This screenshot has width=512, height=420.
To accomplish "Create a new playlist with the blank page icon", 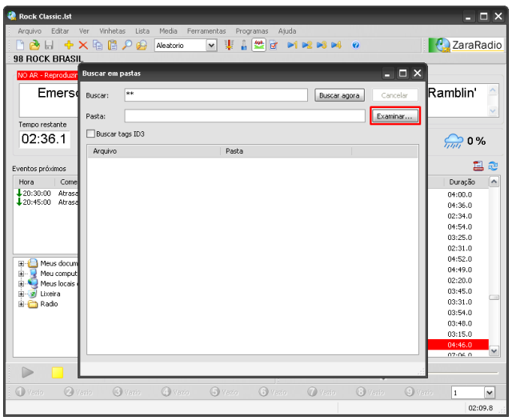I will (20, 45).
